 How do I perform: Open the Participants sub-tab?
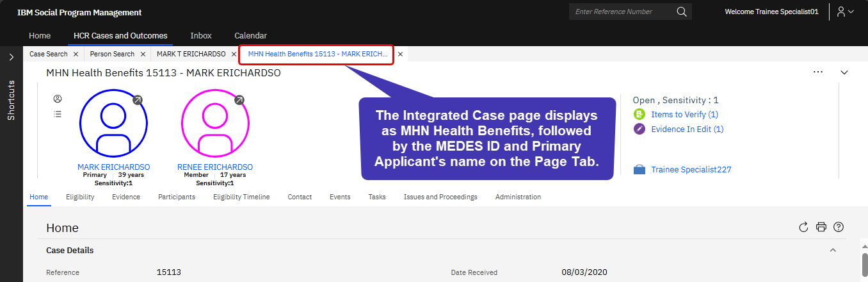177,197
